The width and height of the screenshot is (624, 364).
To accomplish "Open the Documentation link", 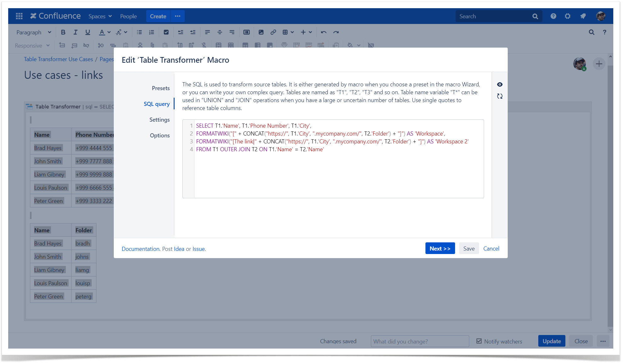I will (x=141, y=249).
